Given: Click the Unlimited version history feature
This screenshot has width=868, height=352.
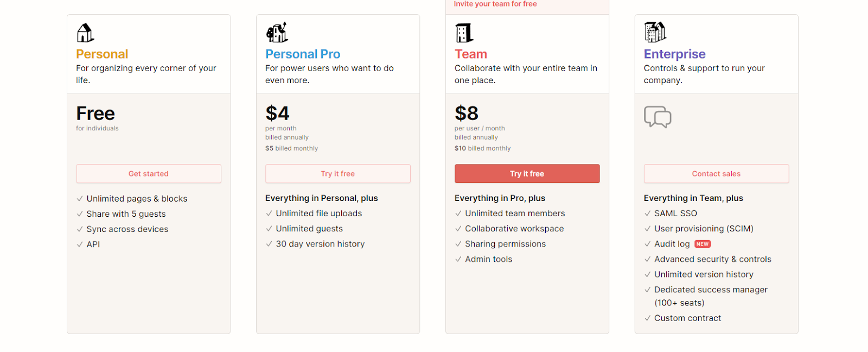Looking at the screenshot, I should coord(704,274).
